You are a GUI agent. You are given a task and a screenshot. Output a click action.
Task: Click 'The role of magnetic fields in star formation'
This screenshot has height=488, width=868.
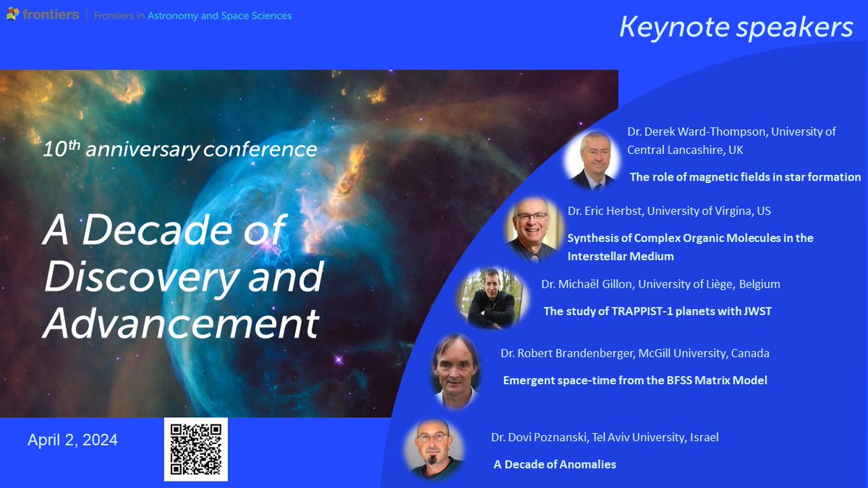(745, 176)
